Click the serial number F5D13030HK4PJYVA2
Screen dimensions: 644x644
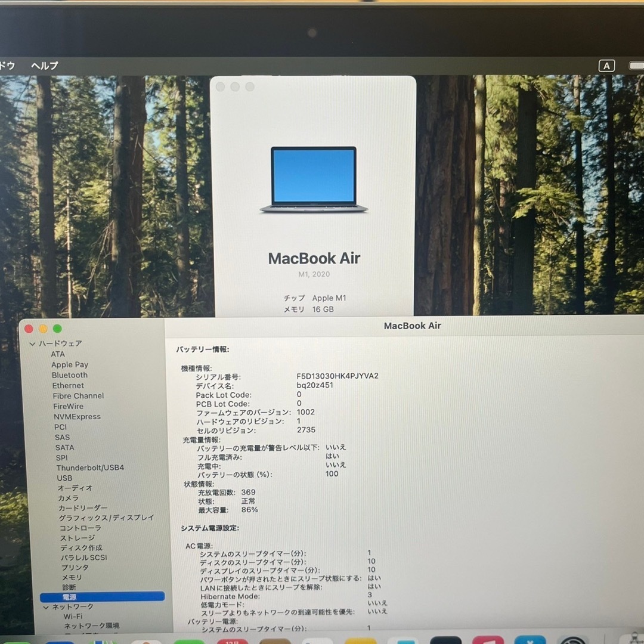tap(338, 376)
